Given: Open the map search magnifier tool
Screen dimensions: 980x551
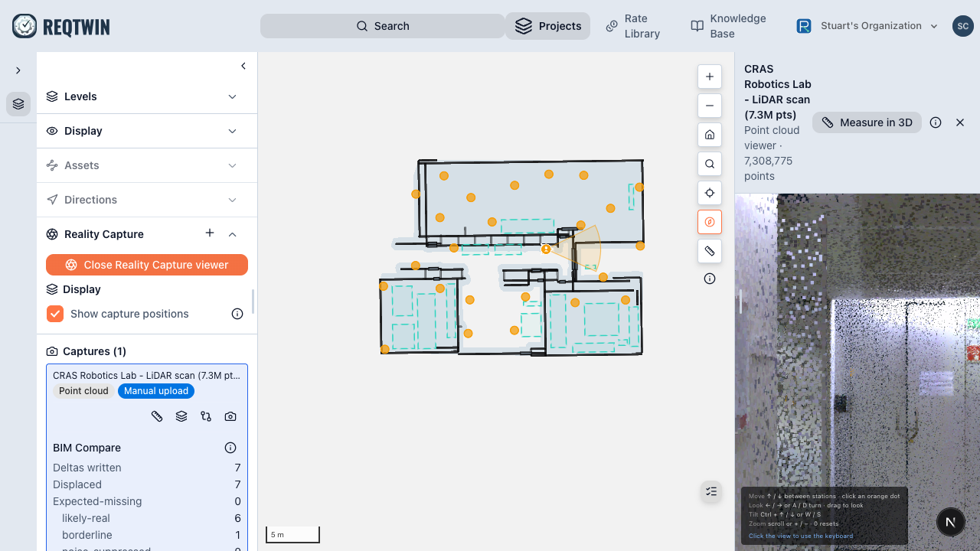Looking at the screenshot, I should [x=710, y=164].
